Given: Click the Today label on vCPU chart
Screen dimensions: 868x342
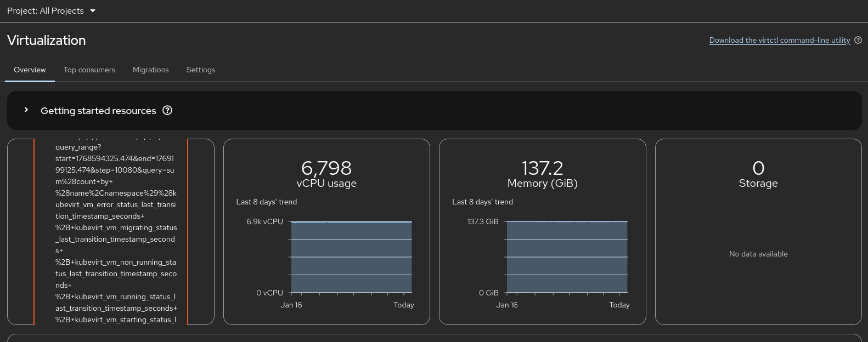Looking at the screenshot, I should (404, 305).
